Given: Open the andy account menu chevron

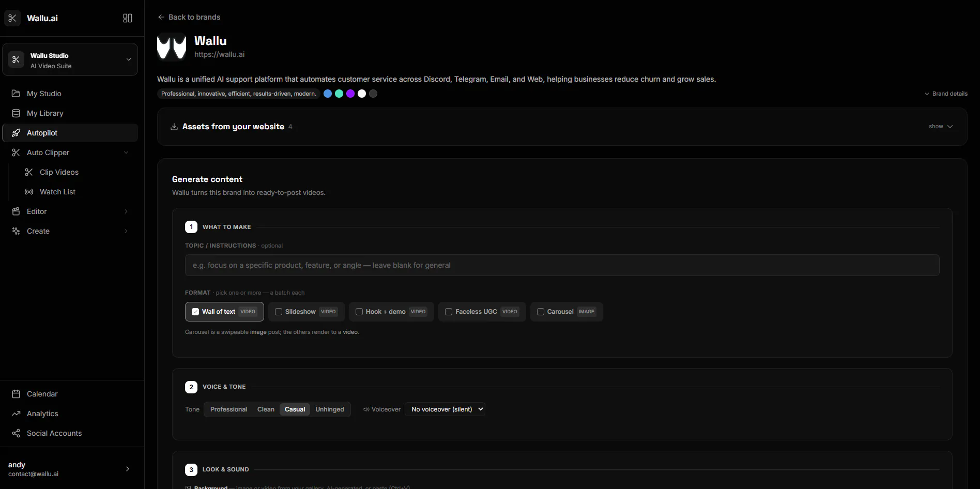Looking at the screenshot, I should point(128,469).
